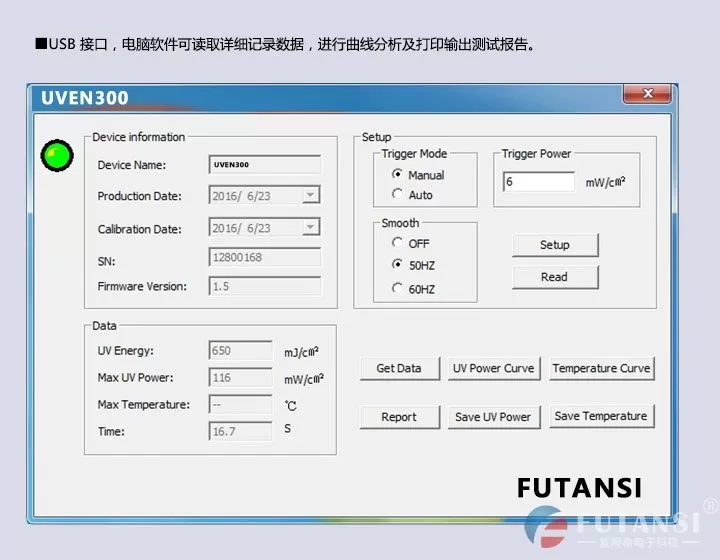This screenshot has height=560, width=720.
Task: Choose 50HZ smooth option
Action: click(398, 266)
